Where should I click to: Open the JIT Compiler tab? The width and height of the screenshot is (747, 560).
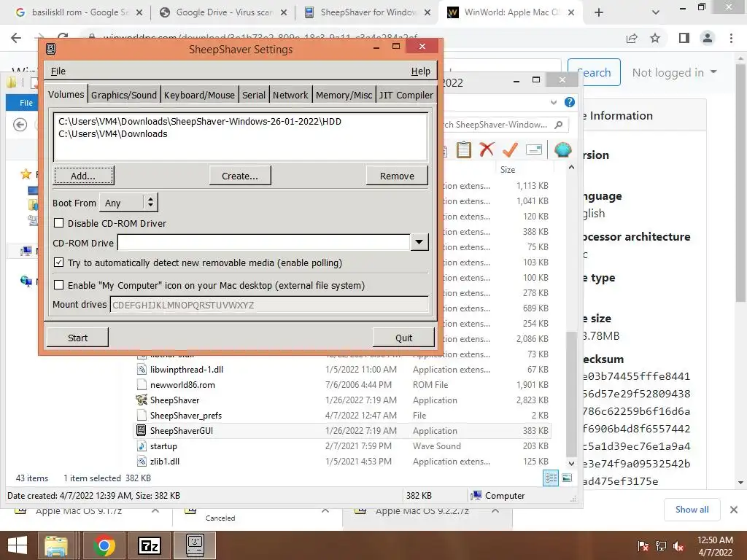pyautogui.click(x=406, y=95)
